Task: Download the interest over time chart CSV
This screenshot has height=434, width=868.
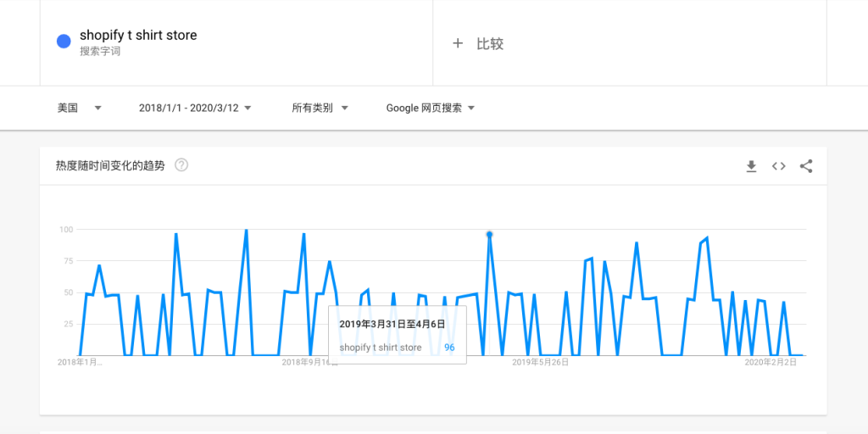Action: [751, 166]
